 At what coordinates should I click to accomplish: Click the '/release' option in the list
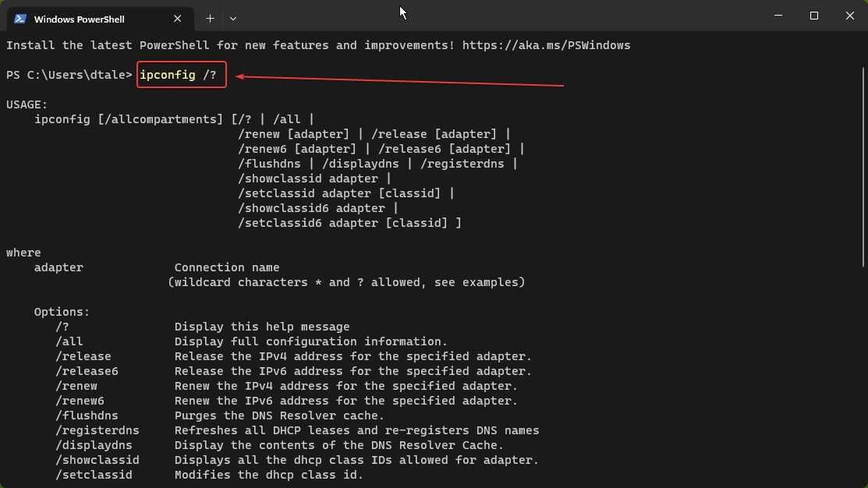pos(83,357)
